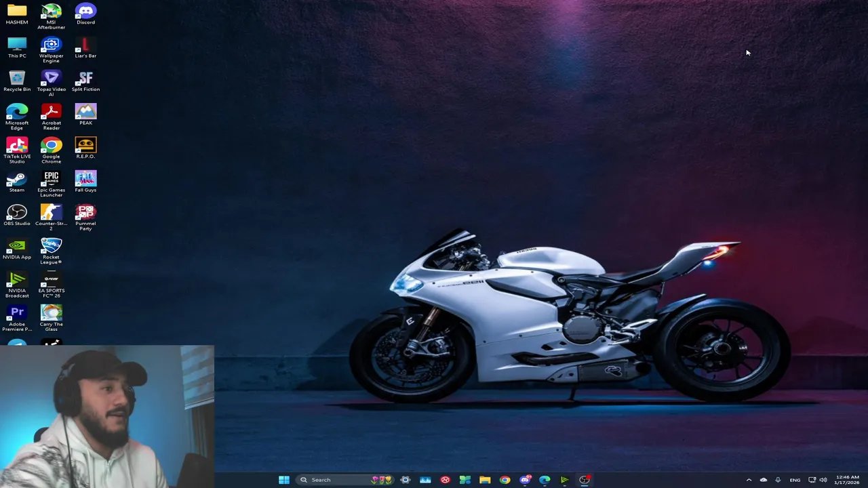Open OBS Studio from the taskbar

coord(585,480)
